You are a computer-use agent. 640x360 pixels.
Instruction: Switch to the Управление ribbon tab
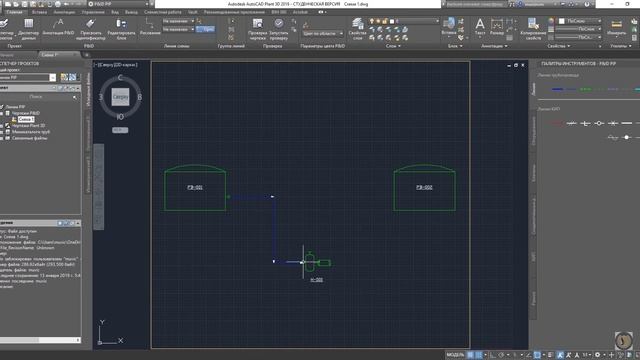point(93,12)
